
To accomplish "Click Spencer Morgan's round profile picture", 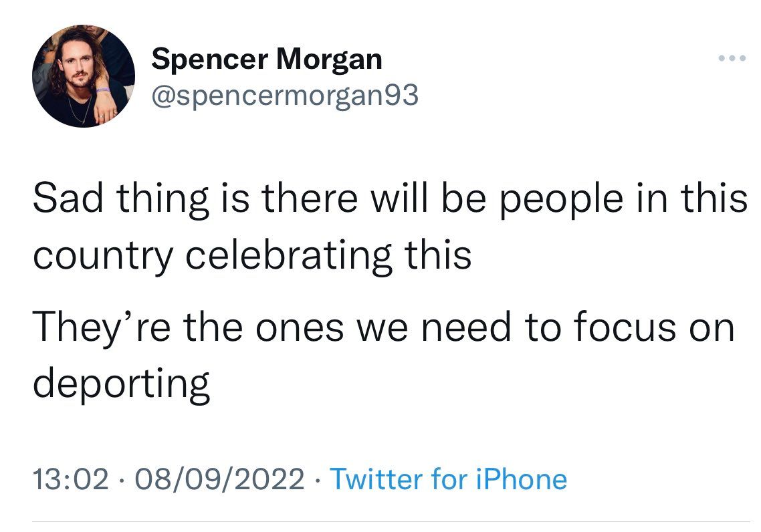I will coord(84,76).
